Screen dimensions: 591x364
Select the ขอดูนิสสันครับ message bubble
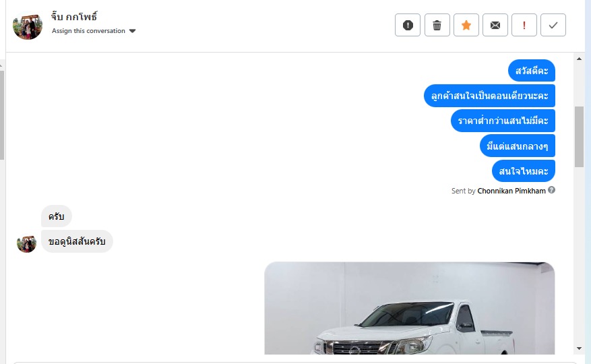(77, 241)
